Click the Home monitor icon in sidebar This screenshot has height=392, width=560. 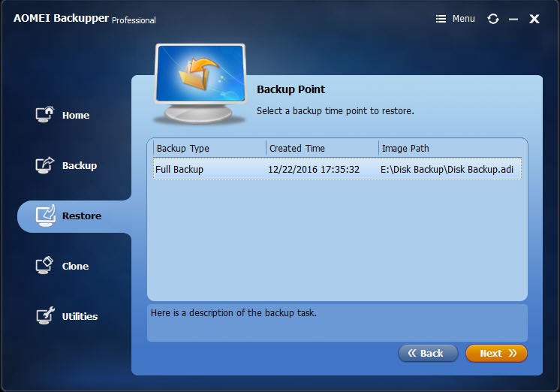44,114
